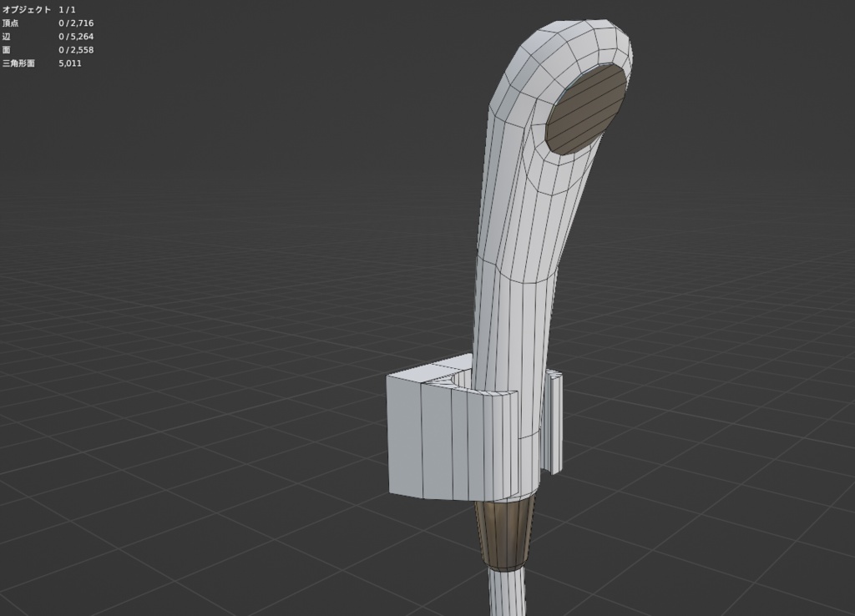Click the face value 0 / 2,558
Viewport: 855px width, 616px height.
pyautogui.click(x=76, y=49)
